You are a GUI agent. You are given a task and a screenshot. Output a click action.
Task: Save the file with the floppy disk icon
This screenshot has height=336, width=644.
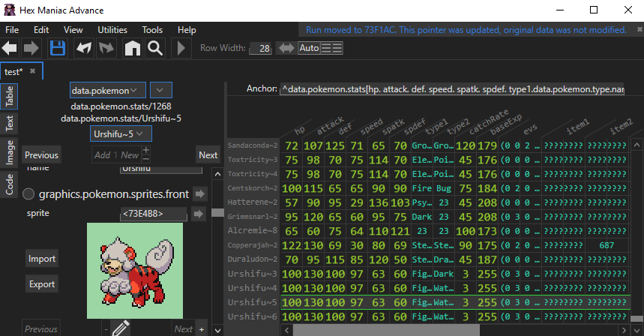coord(58,49)
